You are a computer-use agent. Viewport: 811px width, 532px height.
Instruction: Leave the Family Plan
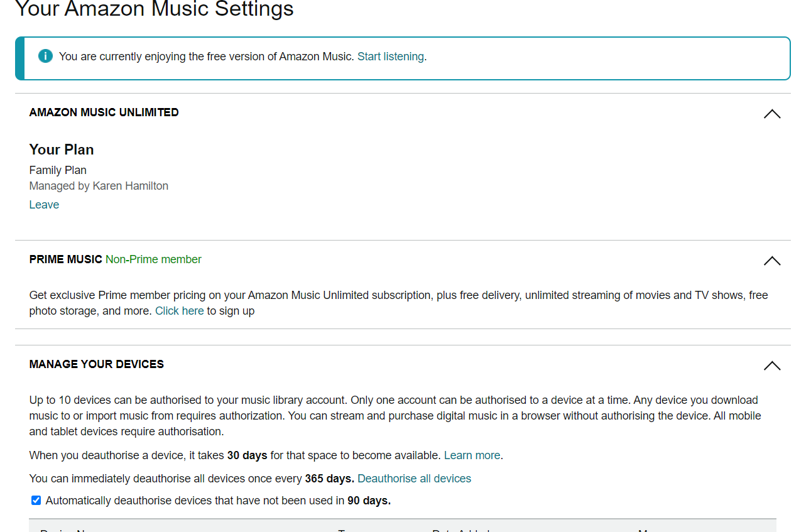[44, 205]
